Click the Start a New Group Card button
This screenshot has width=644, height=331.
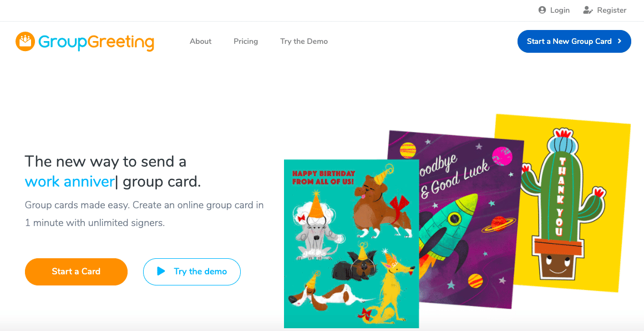coord(574,41)
